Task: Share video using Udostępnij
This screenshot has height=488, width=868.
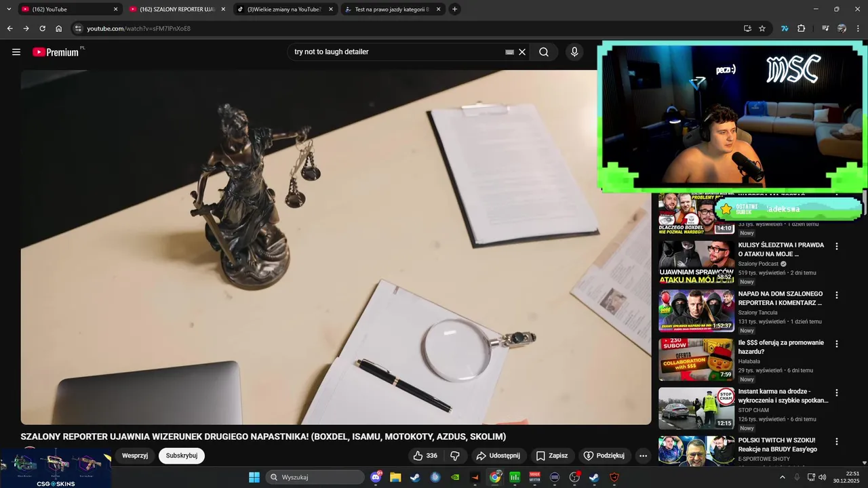Action: tap(498, 456)
